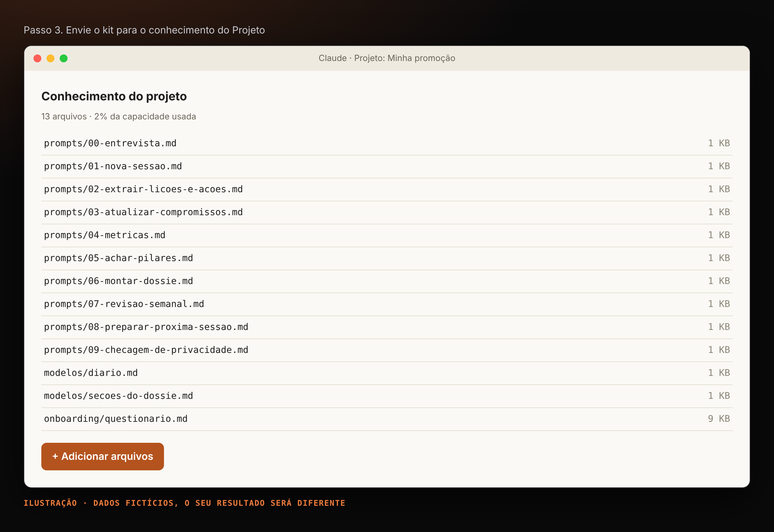This screenshot has height=532, width=774.
Task: Open prompts/09-checagem-de-privacidade.md
Action: [x=387, y=351]
